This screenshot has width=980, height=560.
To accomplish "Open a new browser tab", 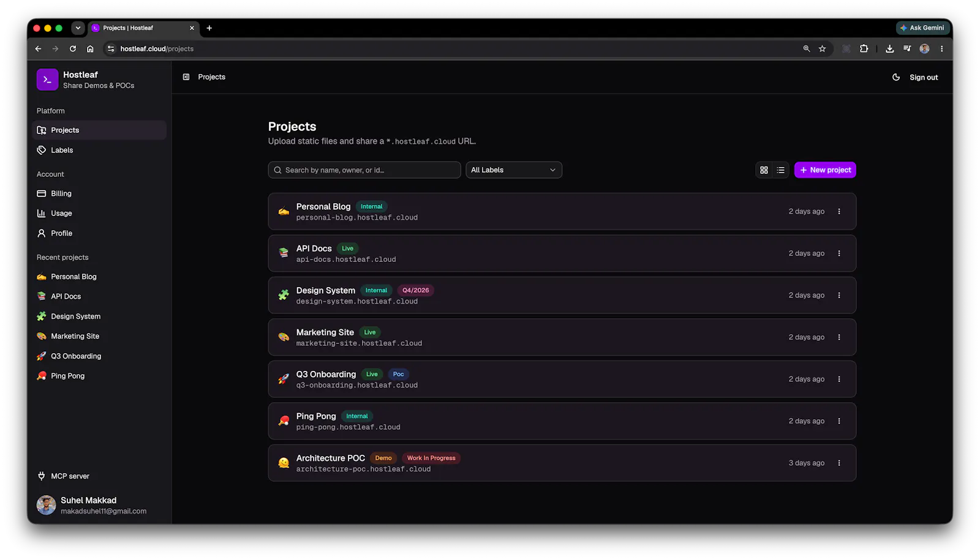I will point(209,28).
